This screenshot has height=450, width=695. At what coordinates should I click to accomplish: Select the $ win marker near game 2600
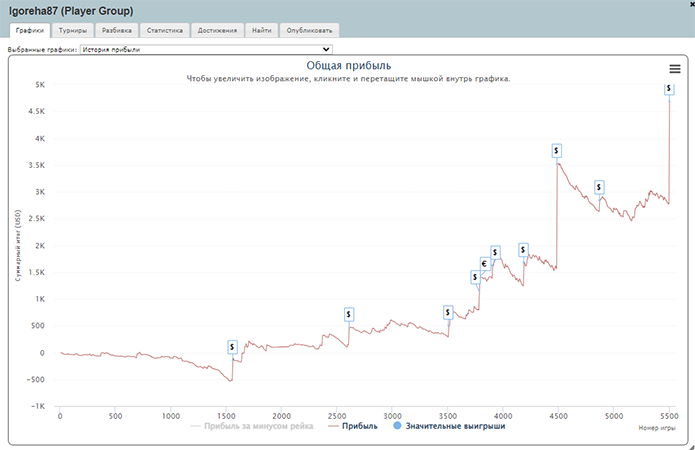(x=349, y=315)
